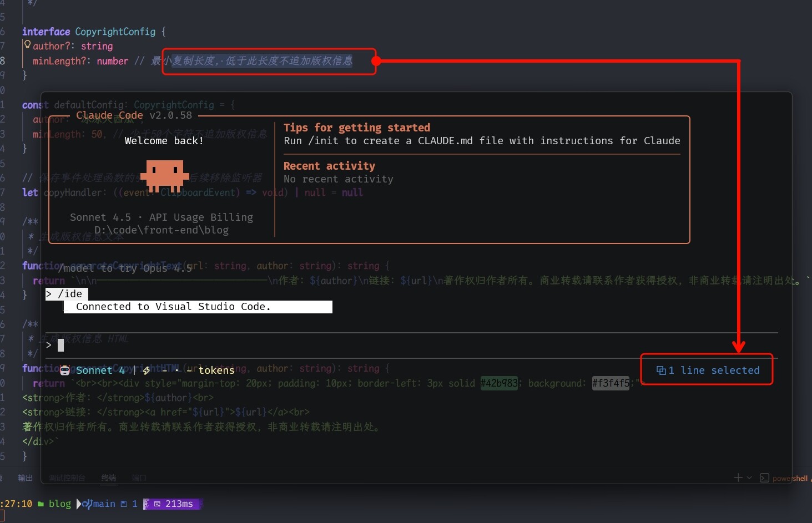Click 'blog' folder name in shell prompt
Screen dimensions: 812x523
[60, 504]
